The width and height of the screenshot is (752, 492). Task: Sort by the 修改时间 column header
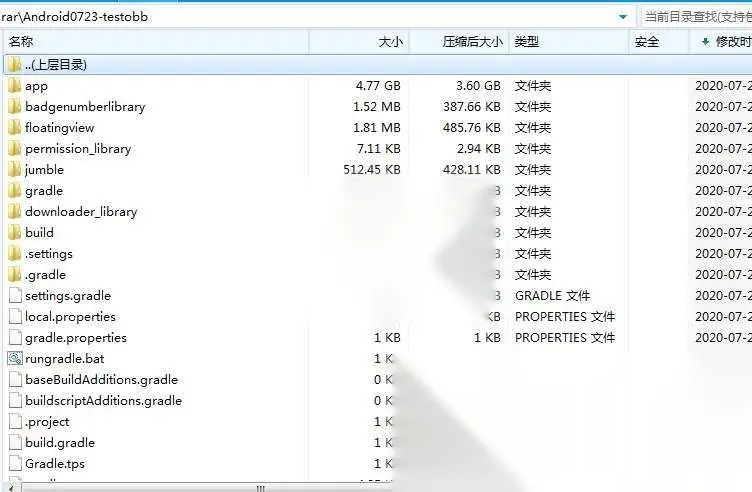pos(721,42)
